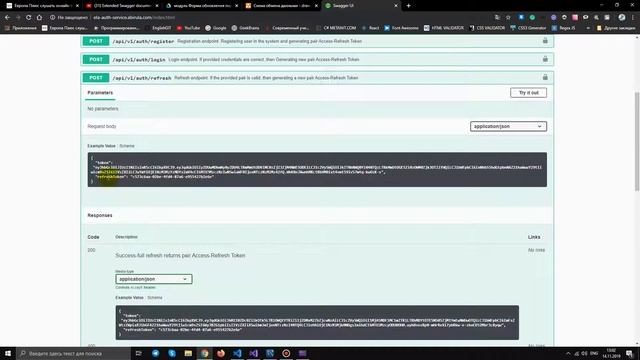Open Visual Studio Code from the taskbar
The height and width of the screenshot is (360, 640).
pyautogui.click(x=237, y=353)
